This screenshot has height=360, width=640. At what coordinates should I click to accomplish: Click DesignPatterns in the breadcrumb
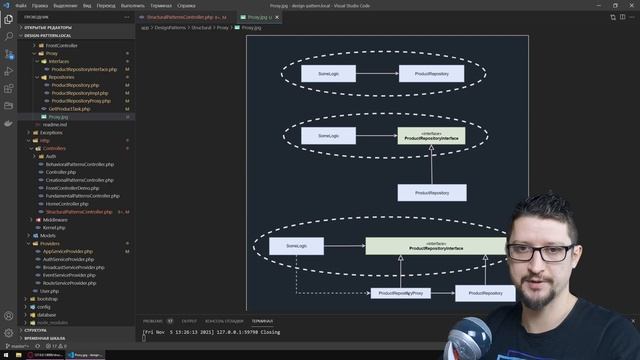tap(170, 28)
